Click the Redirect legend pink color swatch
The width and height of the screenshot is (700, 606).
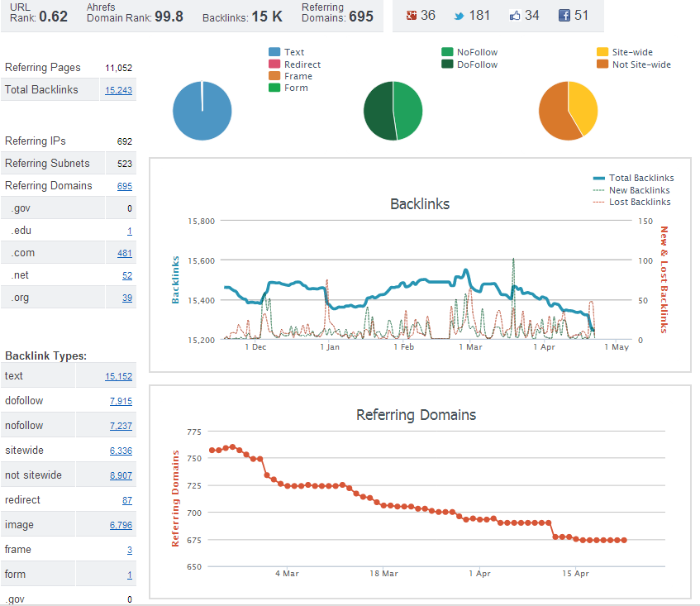(274, 64)
